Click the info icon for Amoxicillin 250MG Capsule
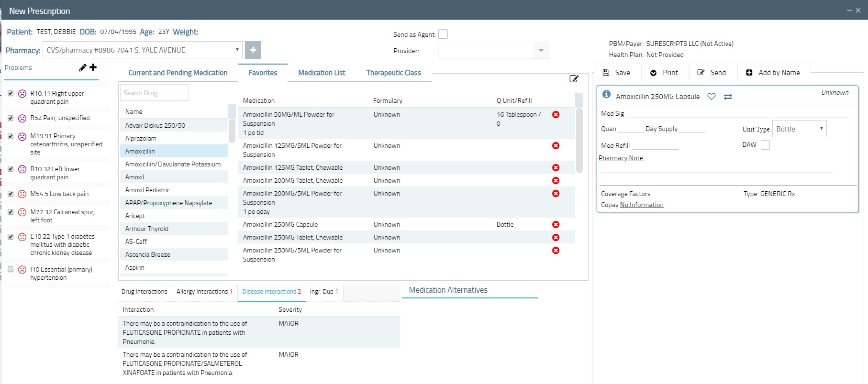 point(606,94)
